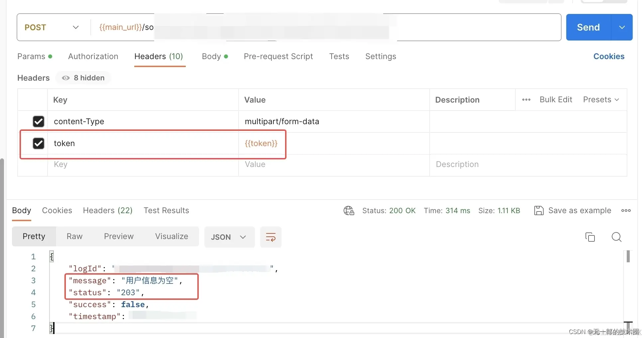Expand the Presets dropdown
The width and height of the screenshot is (644, 338).
click(601, 100)
